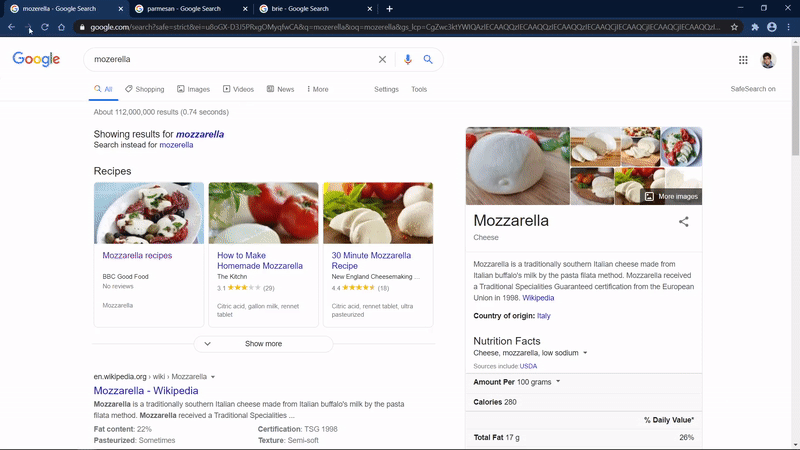Open More images in knowledge panel

click(x=671, y=196)
